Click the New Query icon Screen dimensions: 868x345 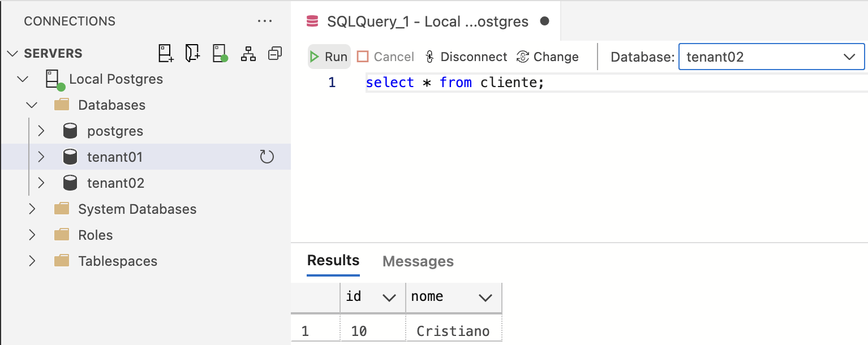coord(192,54)
